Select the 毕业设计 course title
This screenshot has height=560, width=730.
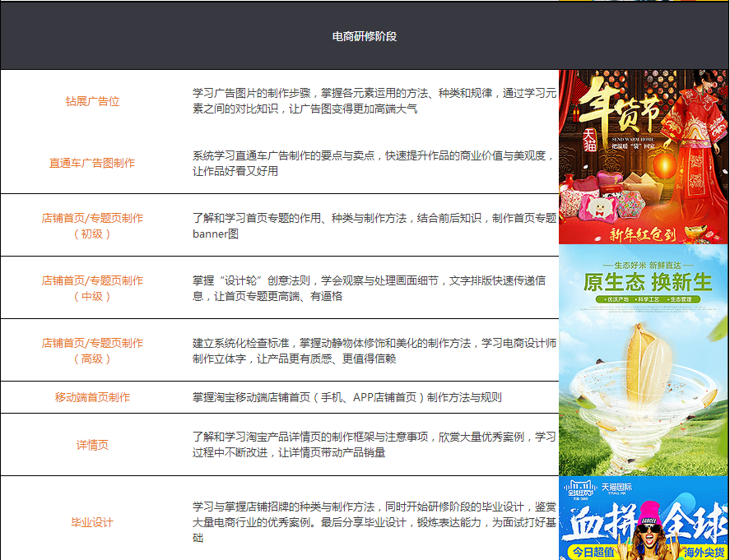pos(92,522)
